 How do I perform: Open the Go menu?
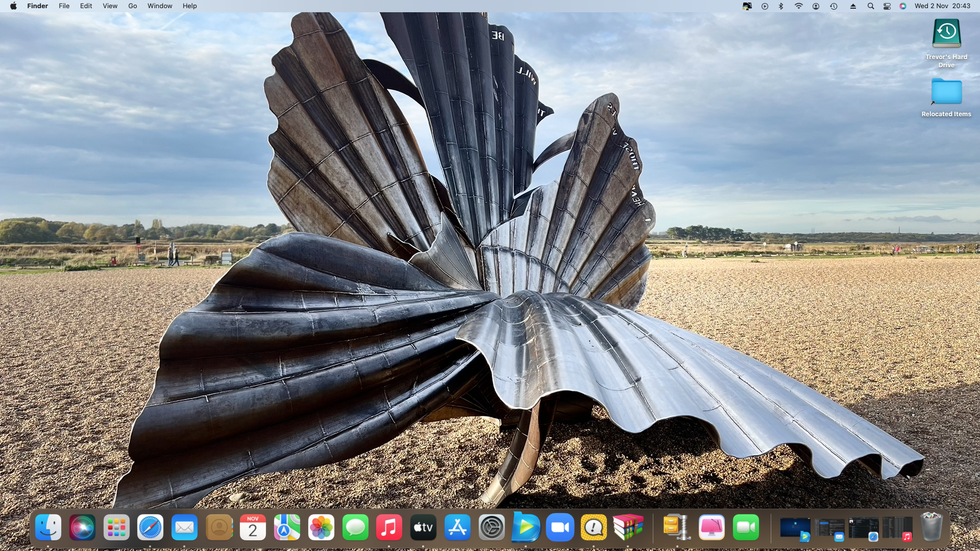(x=133, y=6)
